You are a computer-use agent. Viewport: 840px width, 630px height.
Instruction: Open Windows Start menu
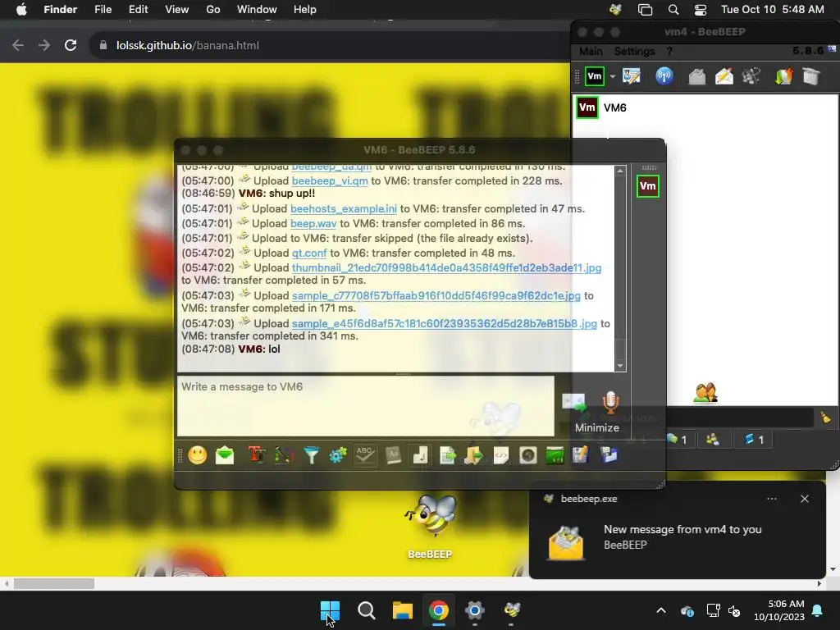[330, 610]
